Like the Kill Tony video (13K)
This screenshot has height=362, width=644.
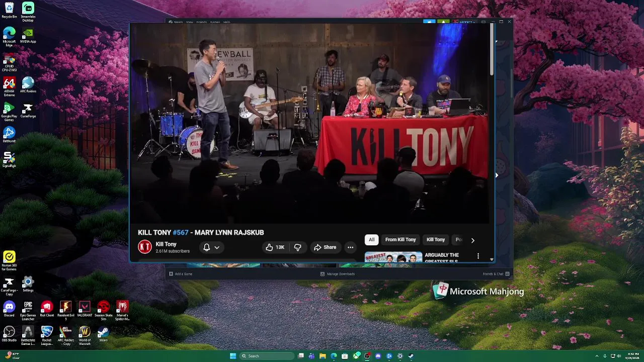tap(275, 247)
